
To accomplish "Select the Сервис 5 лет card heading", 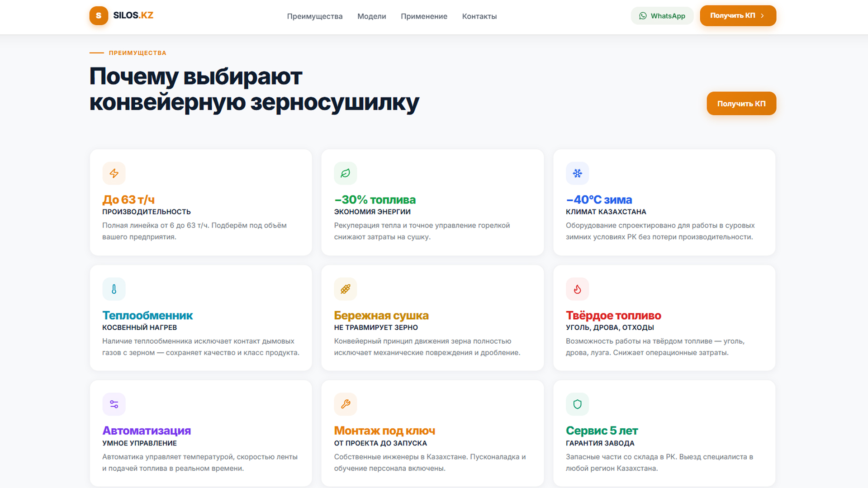I will [602, 431].
